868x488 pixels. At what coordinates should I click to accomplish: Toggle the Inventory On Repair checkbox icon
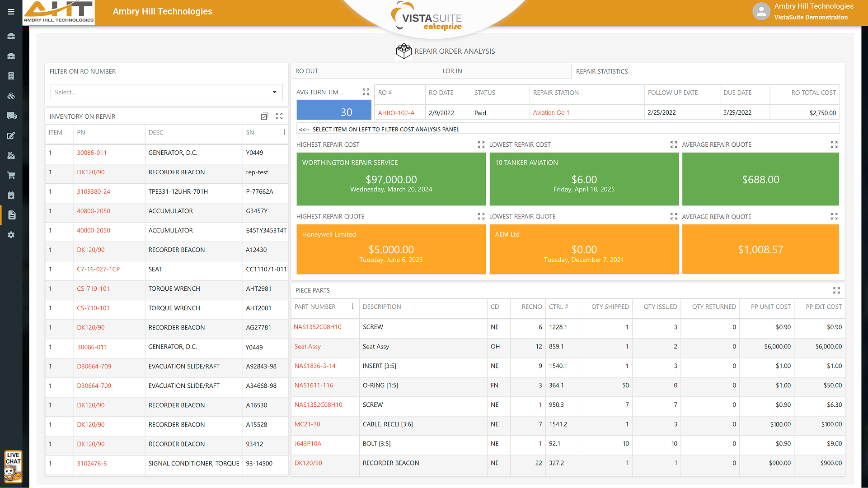click(264, 116)
